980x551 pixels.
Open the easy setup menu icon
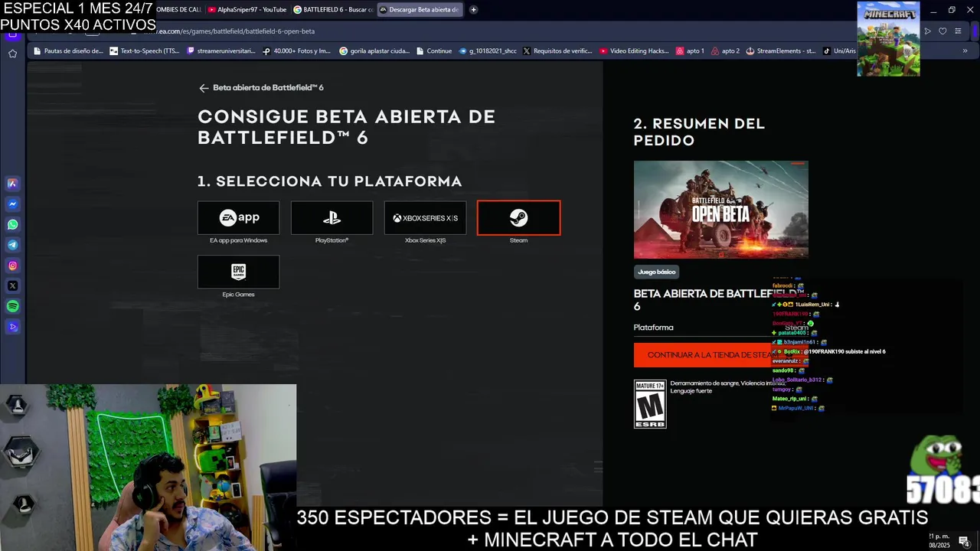coord(958,31)
